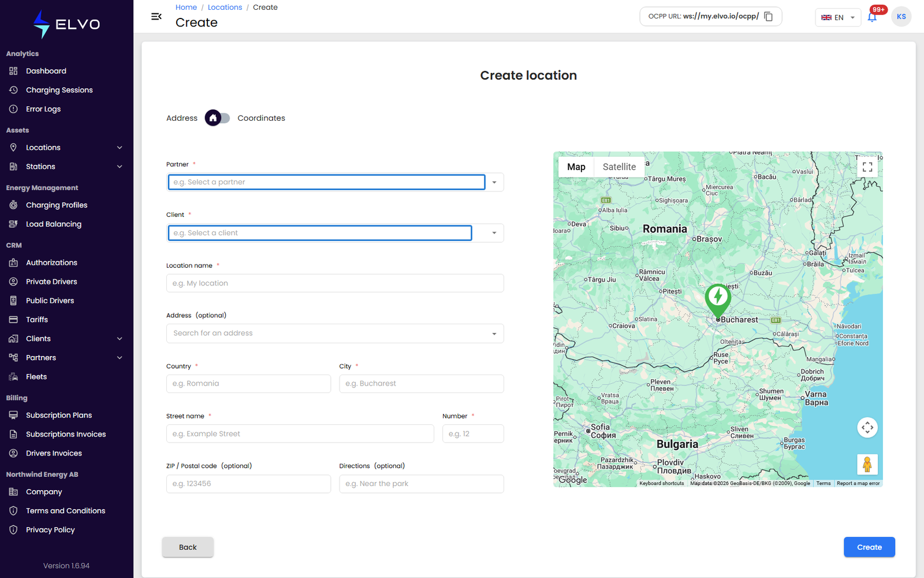Click the Tariffs card icon
This screenshot has height=578, width=924.
pos(13,320)
